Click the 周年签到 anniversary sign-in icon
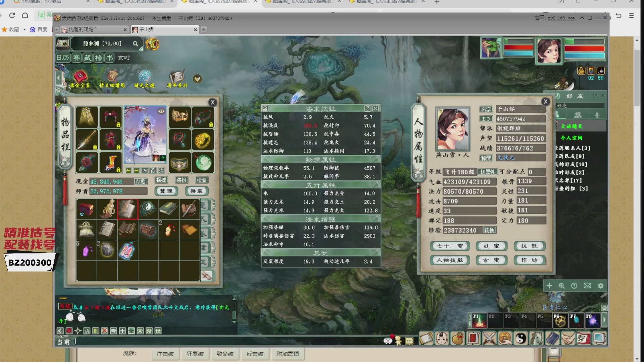Screen dimensions: 644x362 pyautogui.click(x=177, y=79)
